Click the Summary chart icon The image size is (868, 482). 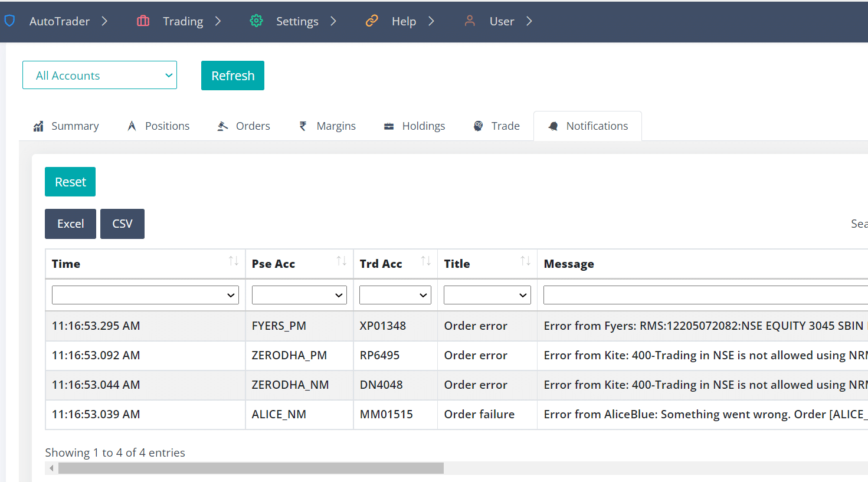tap(38, 126)
